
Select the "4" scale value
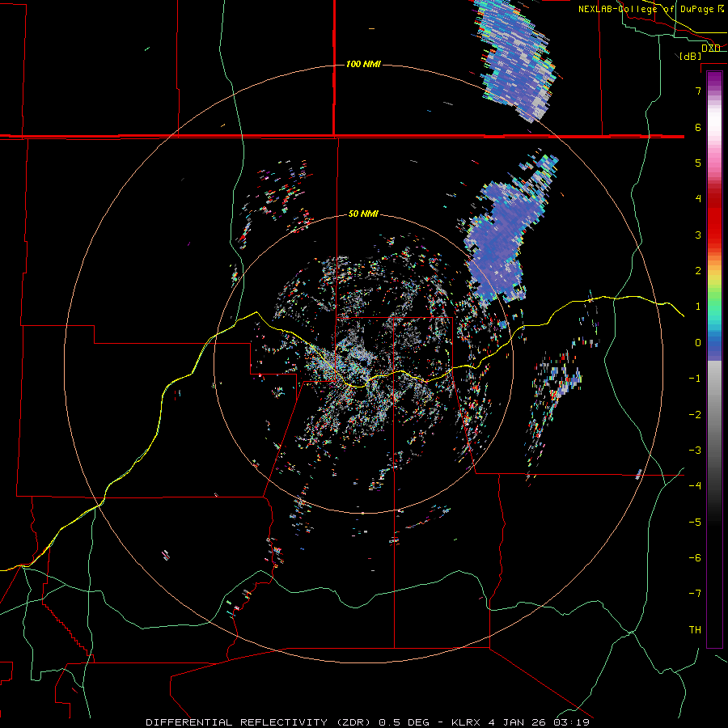(x=698, y=199)
